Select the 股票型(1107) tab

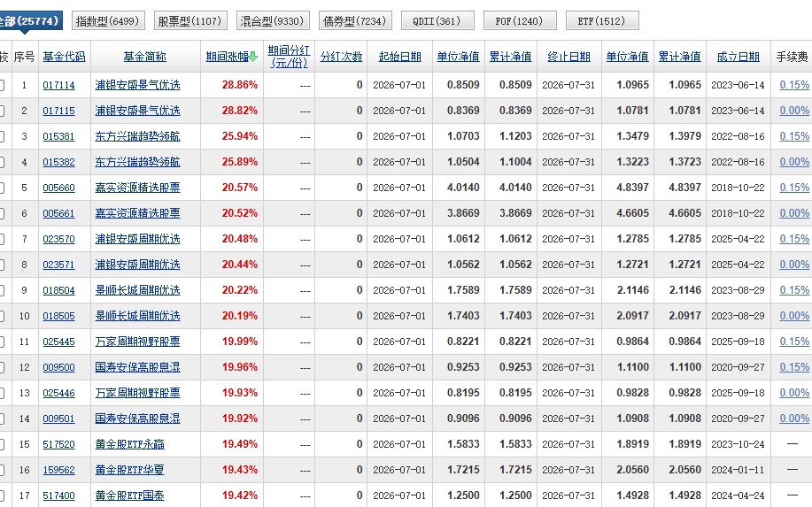pyautogui.click(x=190, y=20)
